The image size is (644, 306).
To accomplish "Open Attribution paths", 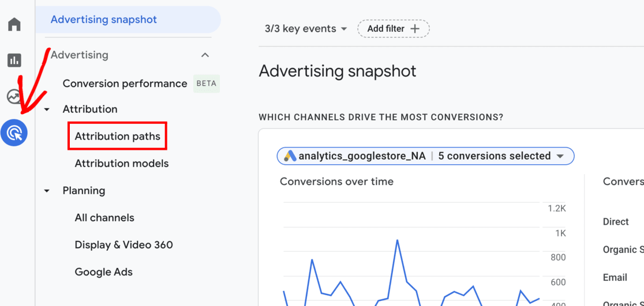I will [x=117, y=137].
